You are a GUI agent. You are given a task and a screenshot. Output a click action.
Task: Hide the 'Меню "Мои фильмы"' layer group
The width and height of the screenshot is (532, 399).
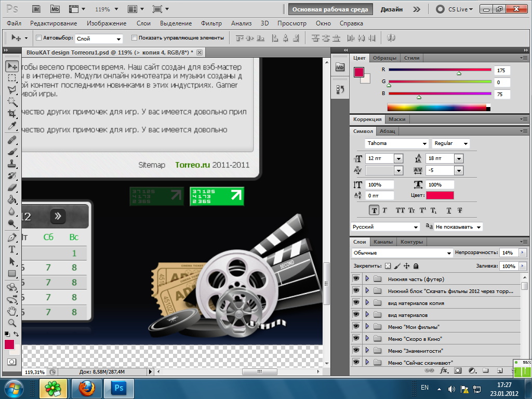356,326
